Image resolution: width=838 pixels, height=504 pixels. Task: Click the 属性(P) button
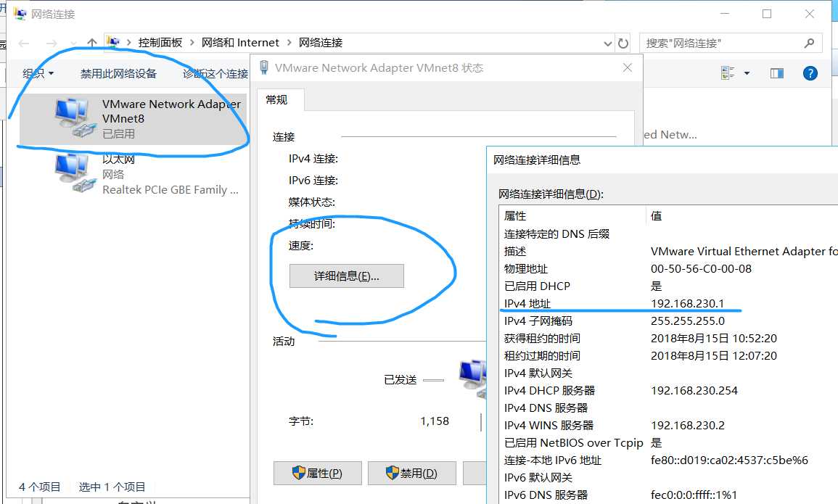318,473
